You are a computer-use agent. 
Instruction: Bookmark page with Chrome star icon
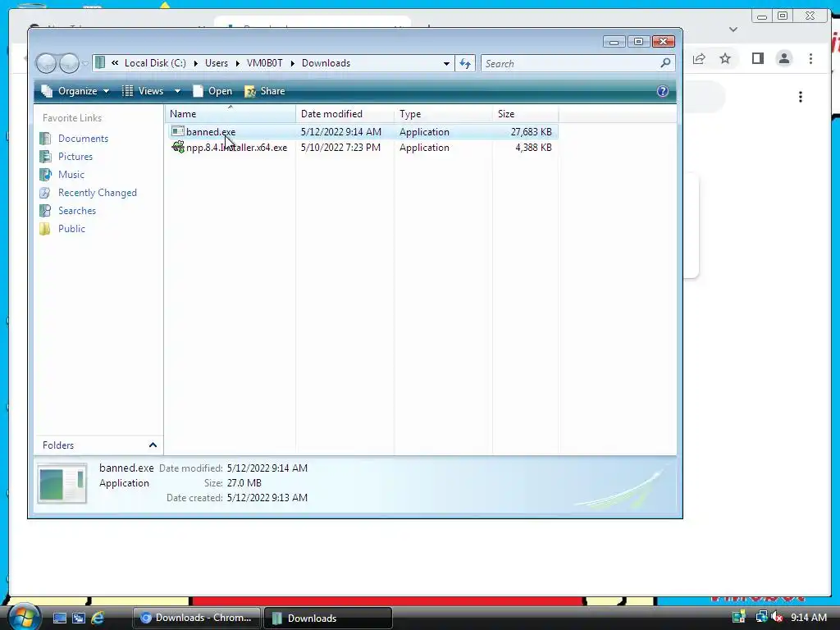[725, 58]
